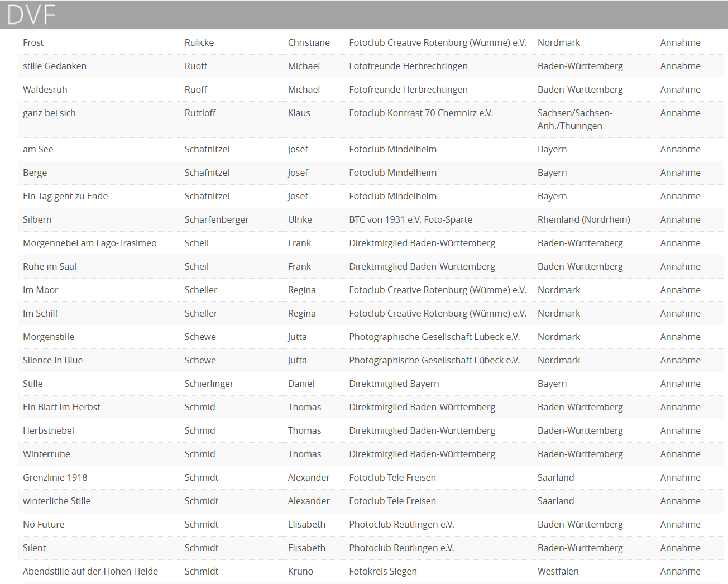
Task: Select the title 'Stille'
Action: coord(32,384)
